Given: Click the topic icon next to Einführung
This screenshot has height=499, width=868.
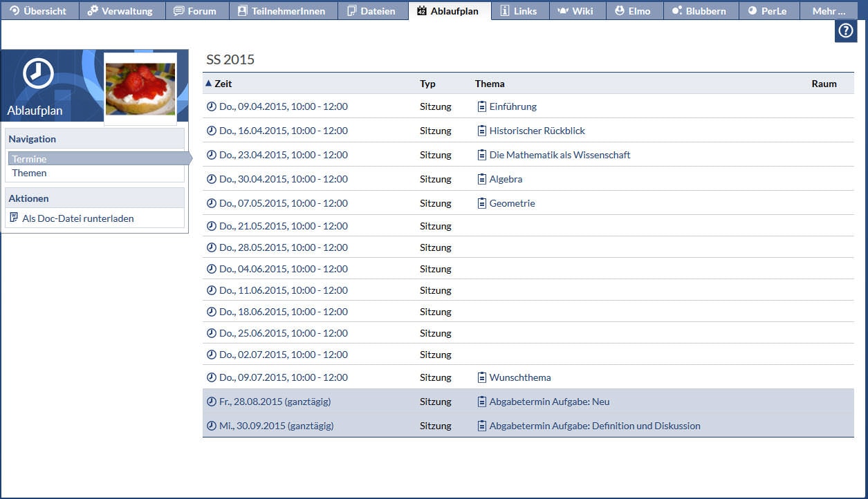Looking at the screenshot, I should pyautogui.click(x=482, y=106).
